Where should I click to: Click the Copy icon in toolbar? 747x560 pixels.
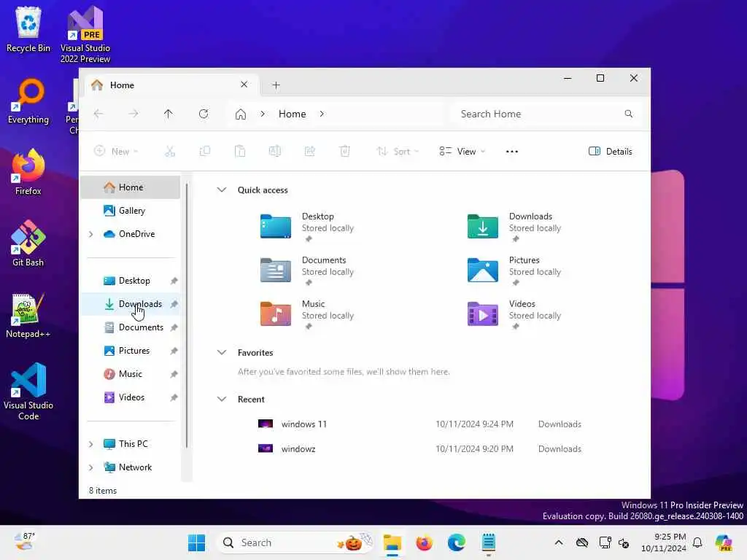pos(205,152)
